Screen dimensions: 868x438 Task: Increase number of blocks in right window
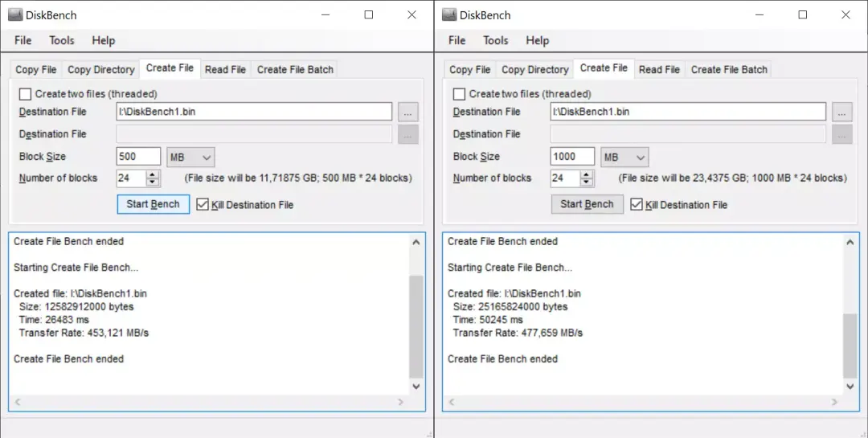pos(587,174)
